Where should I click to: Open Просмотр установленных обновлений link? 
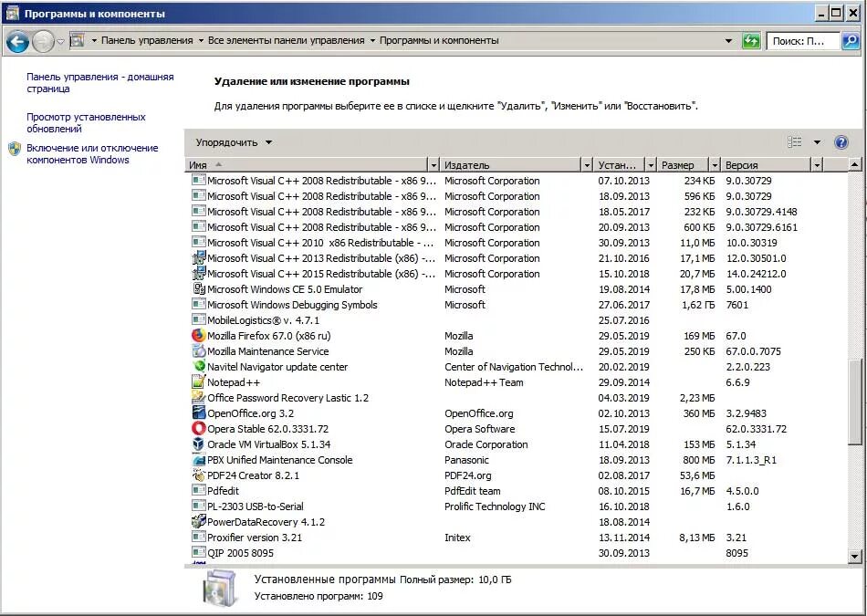coord(87,123)
